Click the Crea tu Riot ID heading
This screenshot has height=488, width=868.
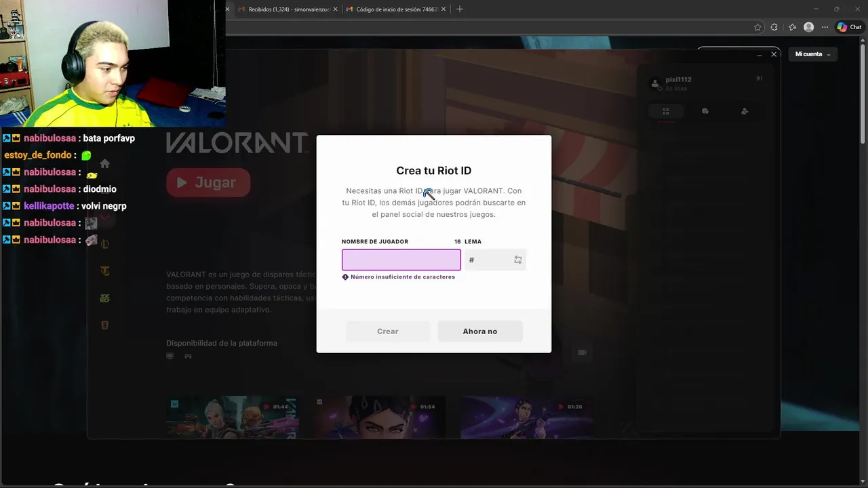point(434,171)
